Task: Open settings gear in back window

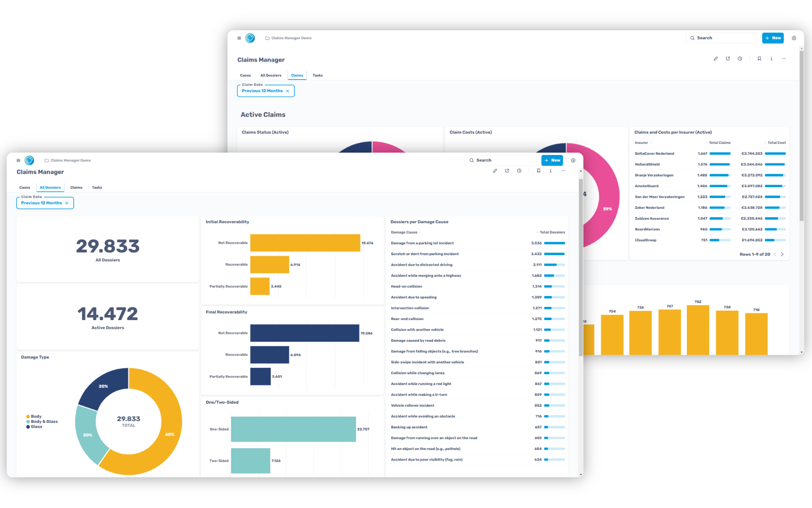Action: pyautogui.click(x=794, y=38)
